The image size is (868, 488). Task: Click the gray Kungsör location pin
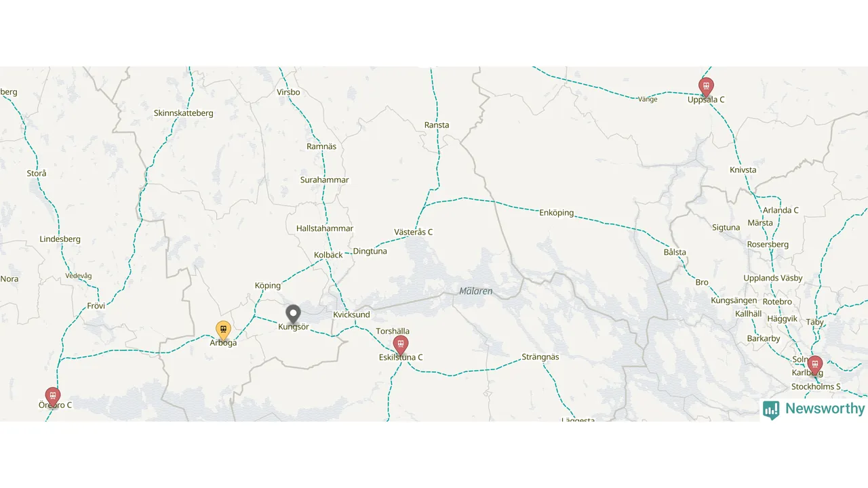click(293, 314)
